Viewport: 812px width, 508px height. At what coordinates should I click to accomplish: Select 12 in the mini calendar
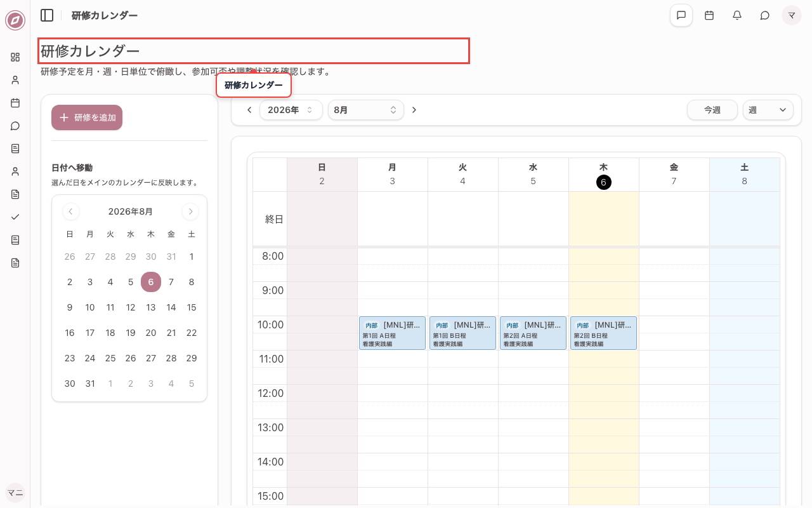[x=131, y=307]
